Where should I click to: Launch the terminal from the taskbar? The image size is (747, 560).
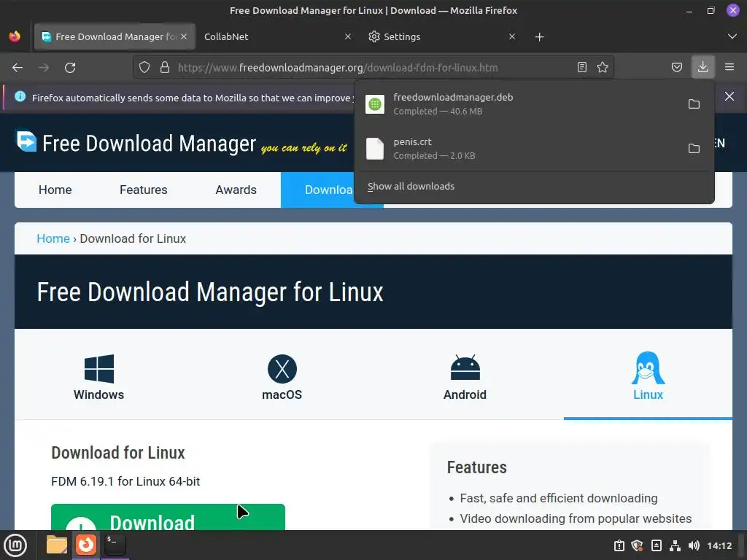coord(115,545)
